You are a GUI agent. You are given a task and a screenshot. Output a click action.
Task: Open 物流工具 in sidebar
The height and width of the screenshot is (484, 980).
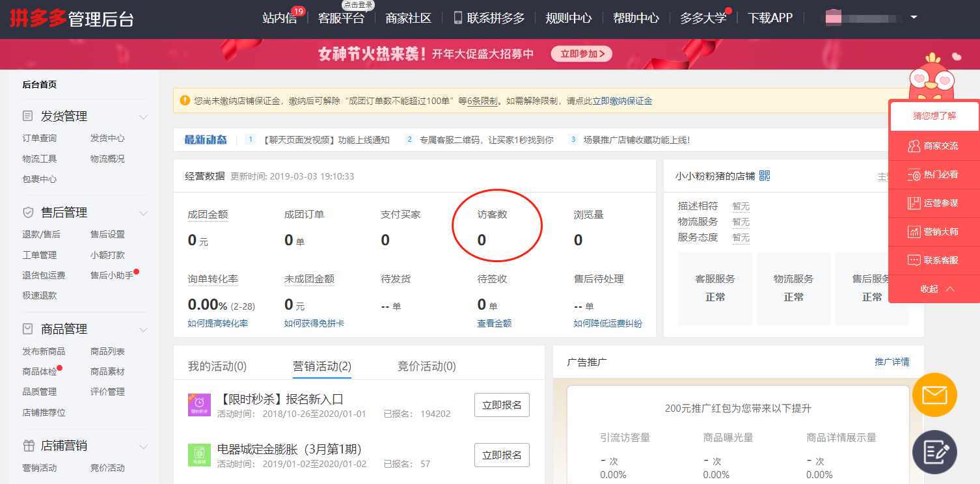[x=40, y=159]
